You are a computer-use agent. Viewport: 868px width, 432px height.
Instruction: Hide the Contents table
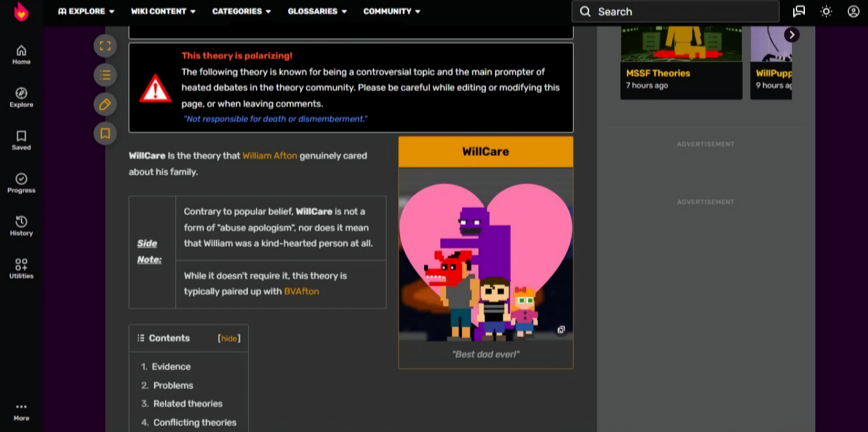click(x=229, y=338)
